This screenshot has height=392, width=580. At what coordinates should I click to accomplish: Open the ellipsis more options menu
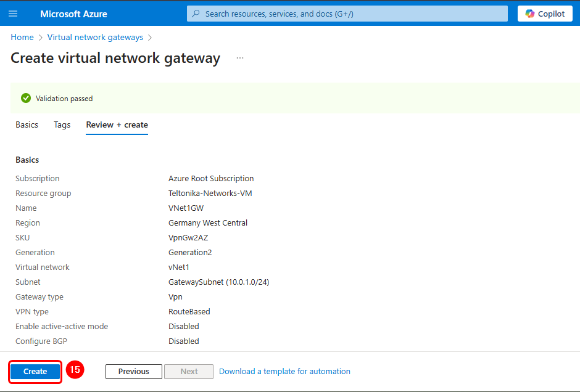pyautogui.click(x=240, y=58)
